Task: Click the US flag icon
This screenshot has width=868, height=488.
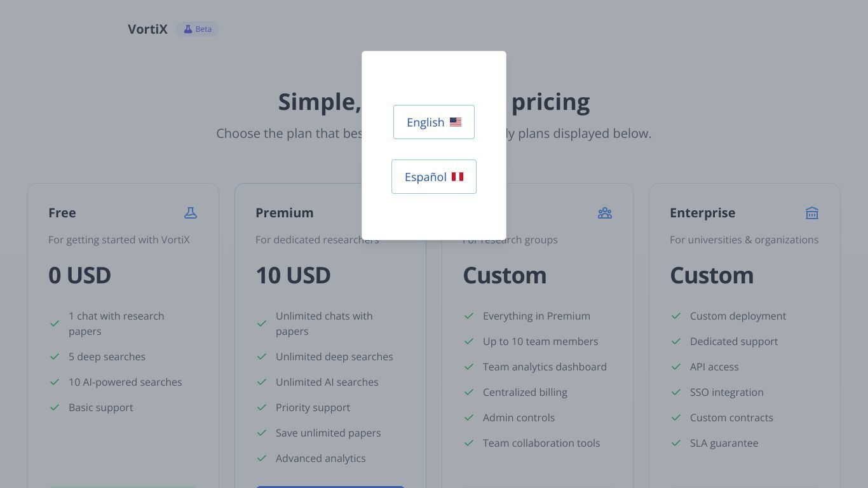Action: pos(456,122)
